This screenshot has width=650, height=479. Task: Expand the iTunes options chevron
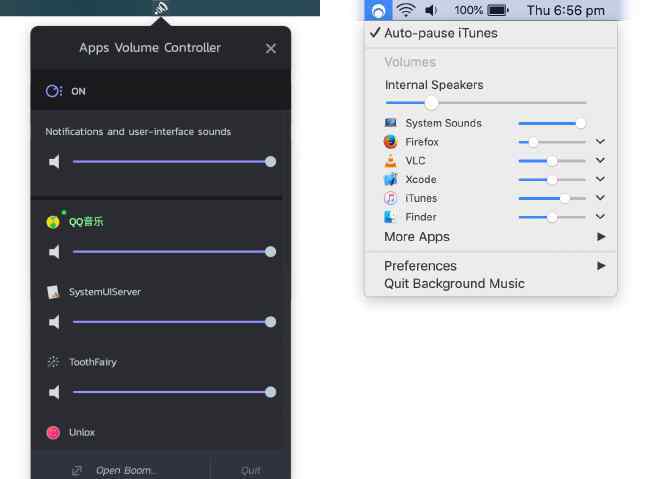point(600,198)
